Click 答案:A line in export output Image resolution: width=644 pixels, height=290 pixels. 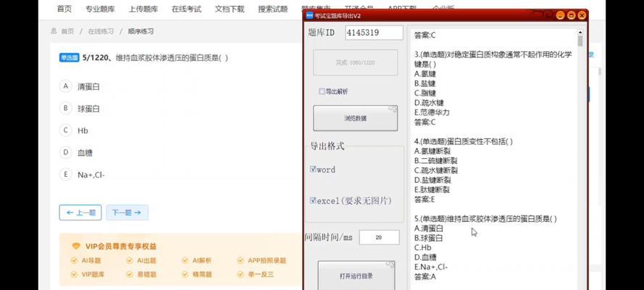point(425,277)
